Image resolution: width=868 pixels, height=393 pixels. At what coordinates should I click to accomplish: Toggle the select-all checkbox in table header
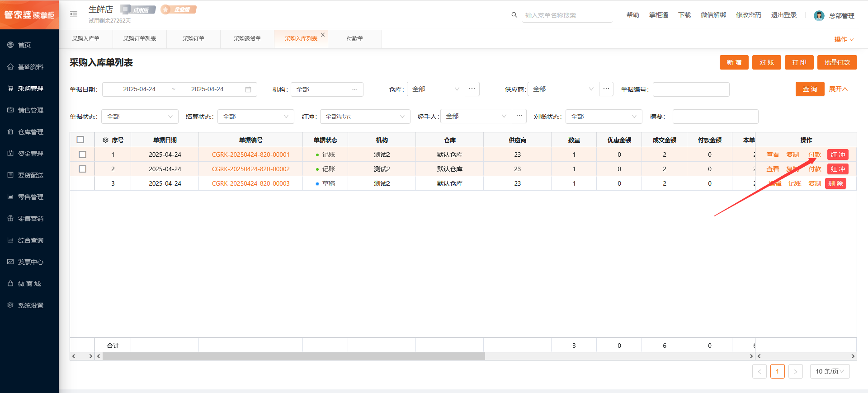click(x=80, y=140)
